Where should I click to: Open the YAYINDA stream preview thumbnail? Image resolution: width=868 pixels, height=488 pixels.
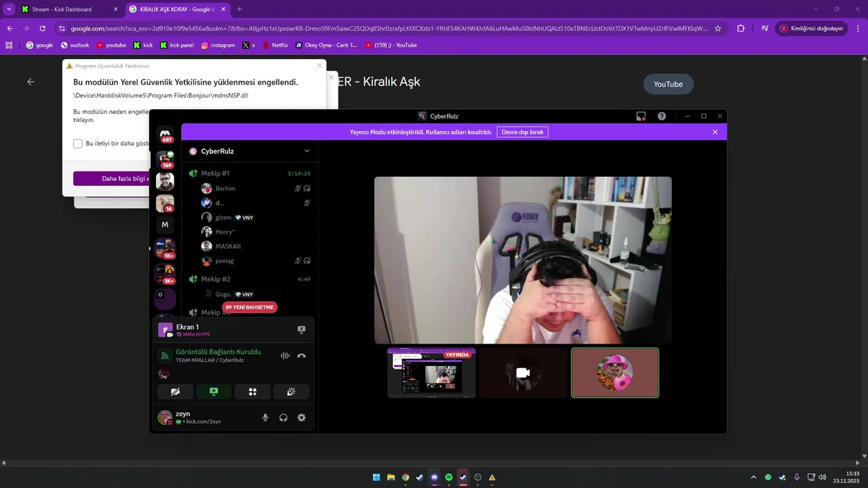point(431,373)
